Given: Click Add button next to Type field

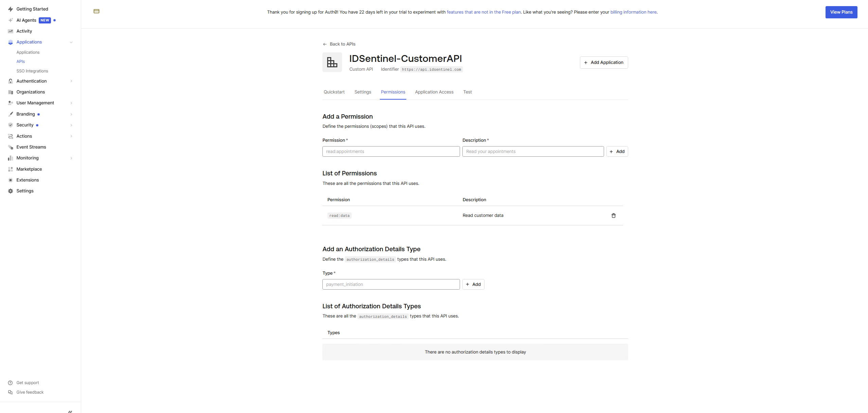Looking at the screenshot, I should (473, 285).
